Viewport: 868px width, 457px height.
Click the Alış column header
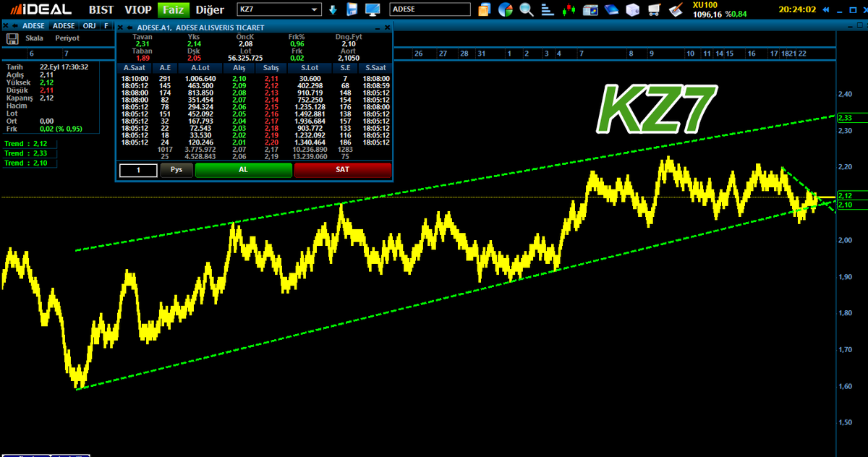pos(239,68)
